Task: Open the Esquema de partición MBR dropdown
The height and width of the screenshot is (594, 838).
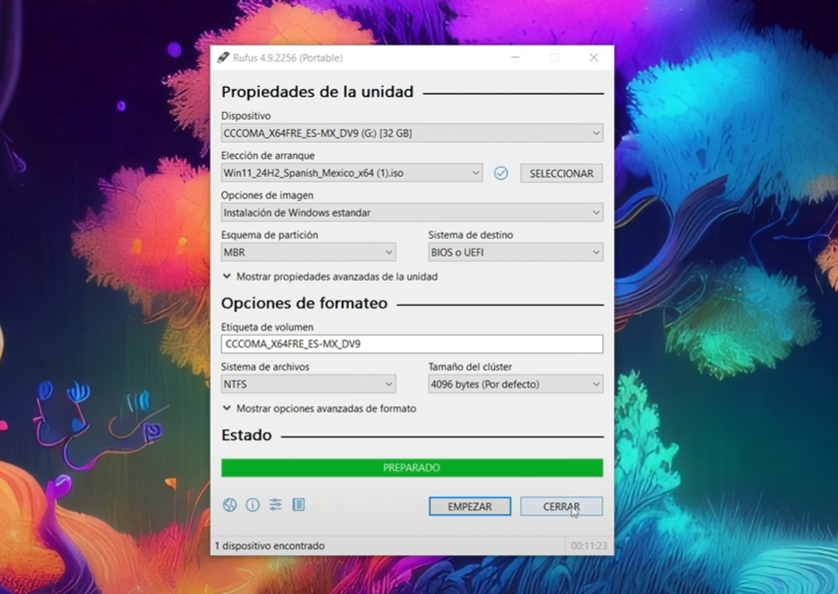Action: pyautogui.click(x=308, y=252)
